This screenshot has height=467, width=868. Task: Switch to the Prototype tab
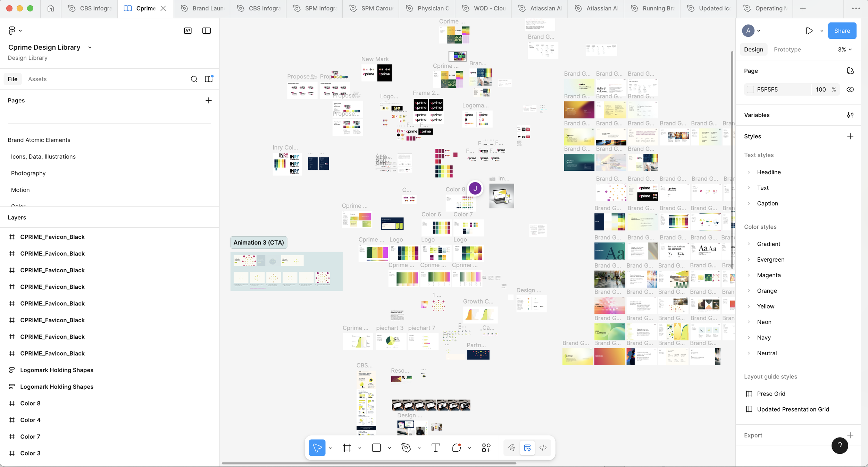787,50
